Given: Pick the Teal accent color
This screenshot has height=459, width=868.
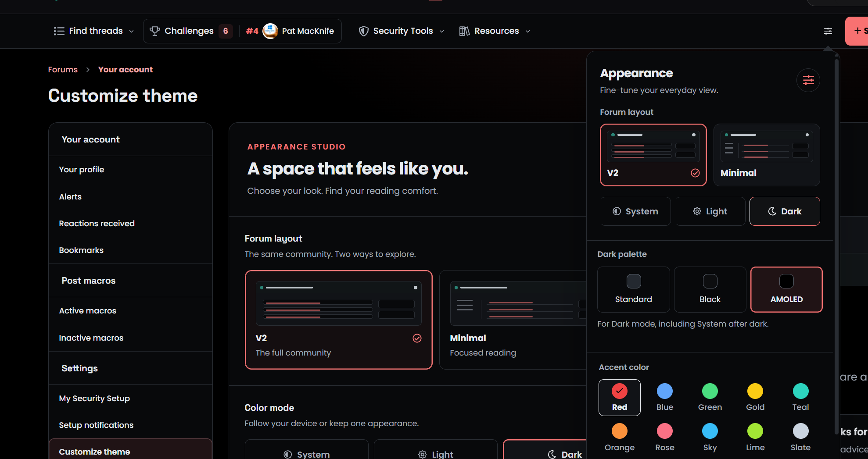Looking at the screenshot, I should click(800, 398).
